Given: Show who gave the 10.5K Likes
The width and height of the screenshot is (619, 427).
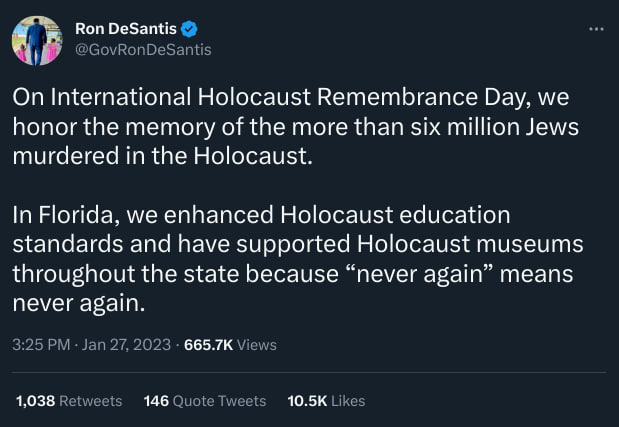Looking at the screenshot, I should tap(326, 400).
